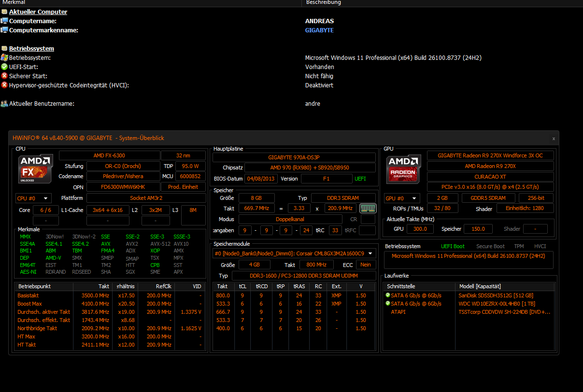Viewport: 583px width, 392px height.
Task: Click the Aktueller Computer section icon
Action: [x=4, y=12]
